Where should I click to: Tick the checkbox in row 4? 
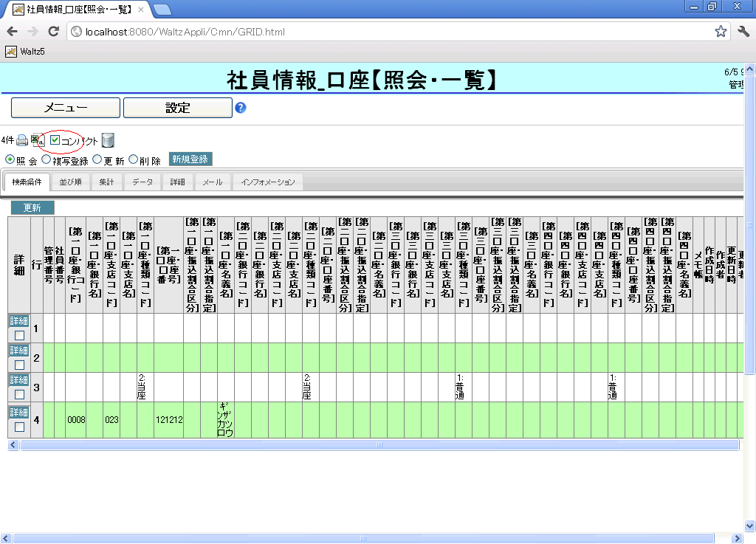[x=19, y=427]
